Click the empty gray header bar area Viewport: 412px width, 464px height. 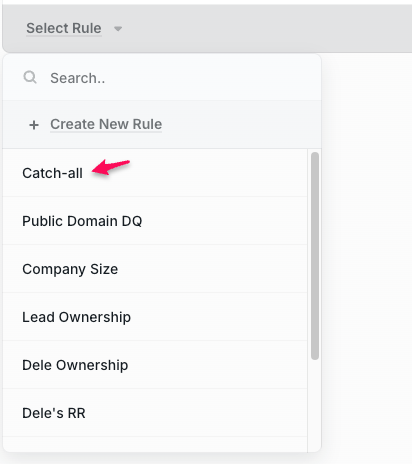[x=267, y=28]
